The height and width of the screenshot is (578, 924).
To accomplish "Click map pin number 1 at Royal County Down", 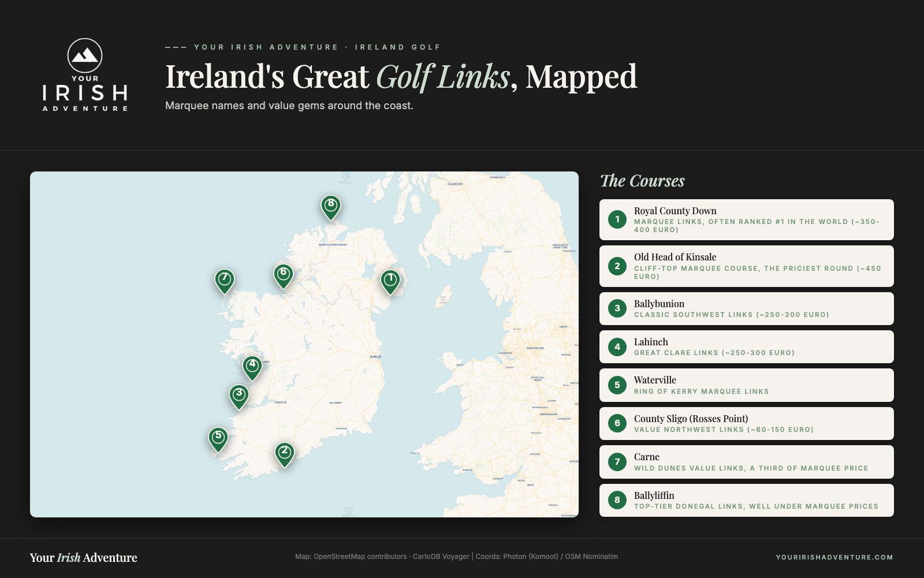I will pos(390,282).
